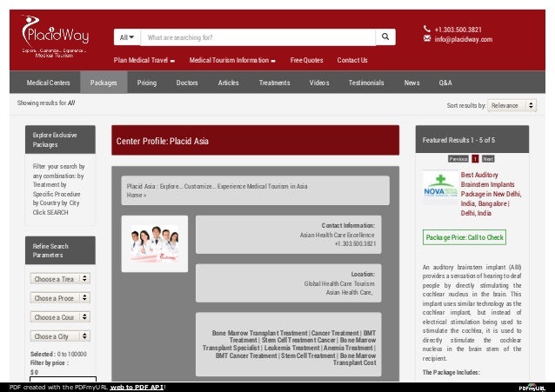Switch to News tab
Image resolution: width=555 pixels, height=392 pixels.
pos(411,83)
